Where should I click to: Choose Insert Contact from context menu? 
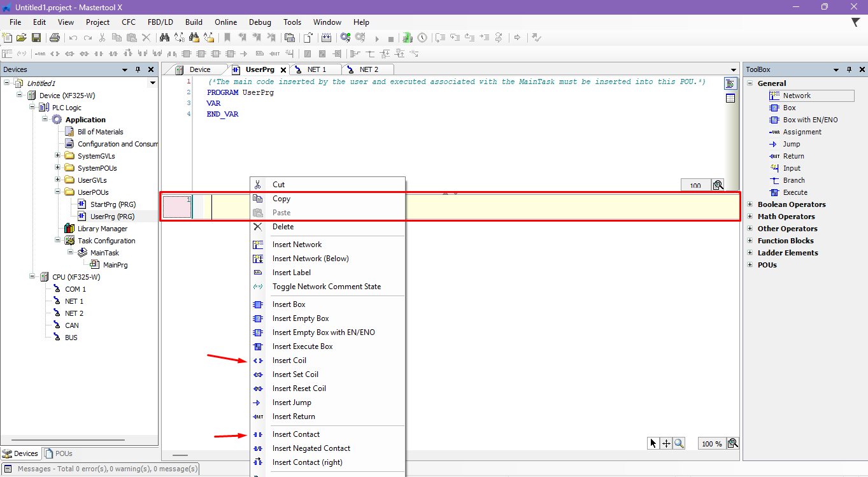coord(295,434)
